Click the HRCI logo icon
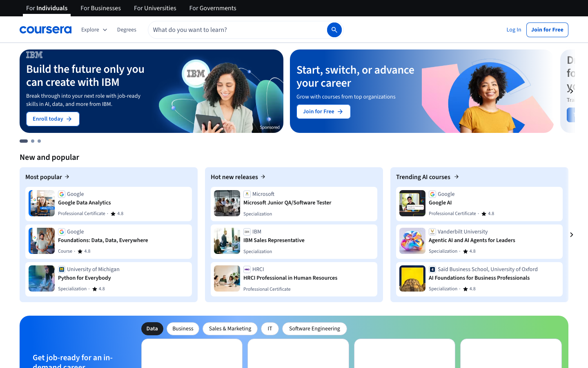The image size is (588, 368). pyautogui.click(x=247, y=269)
